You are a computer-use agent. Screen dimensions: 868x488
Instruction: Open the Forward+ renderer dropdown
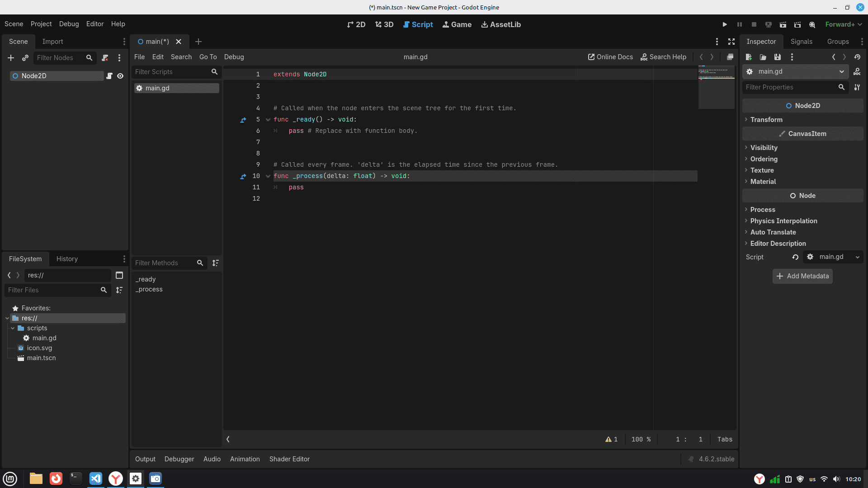pyautogui.click(x=844, y=24)
